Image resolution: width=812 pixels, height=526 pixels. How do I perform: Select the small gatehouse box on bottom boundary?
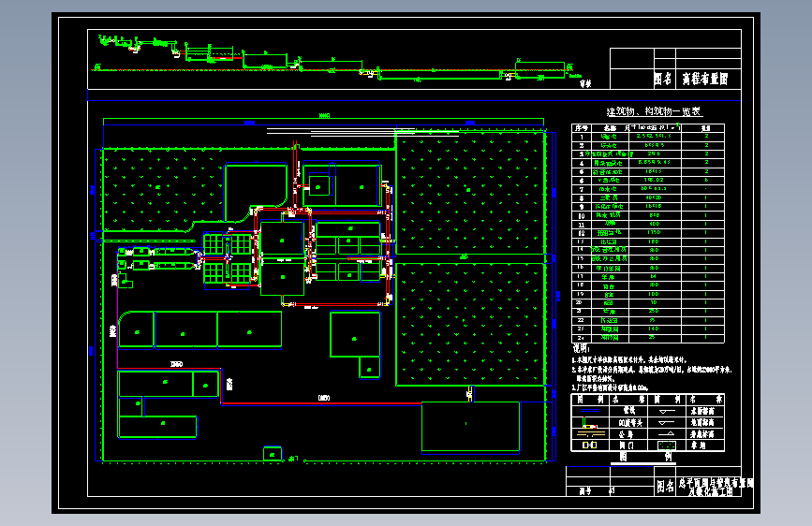click(273, 454)
